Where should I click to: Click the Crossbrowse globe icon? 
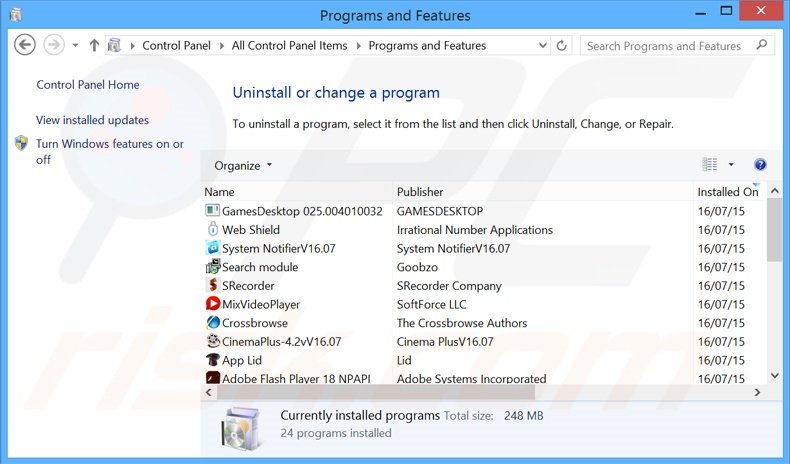click(212, 323)
